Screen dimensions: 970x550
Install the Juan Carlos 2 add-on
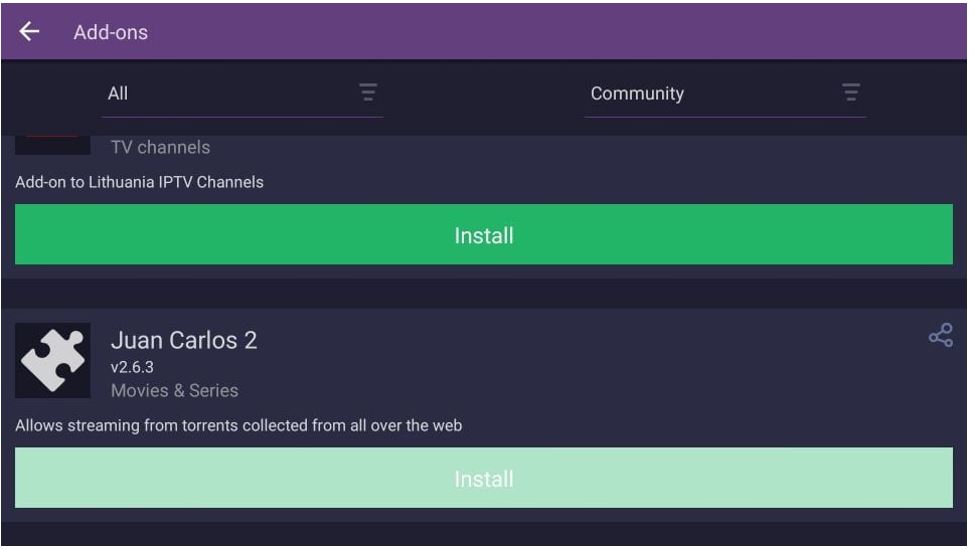click(x=484, y=478)
